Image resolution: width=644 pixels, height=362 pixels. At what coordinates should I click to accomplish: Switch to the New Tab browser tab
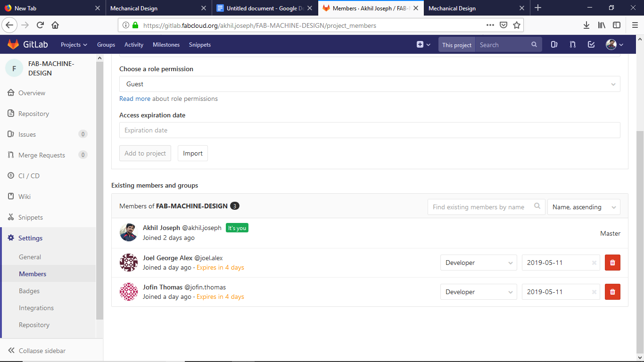(52, 8)
